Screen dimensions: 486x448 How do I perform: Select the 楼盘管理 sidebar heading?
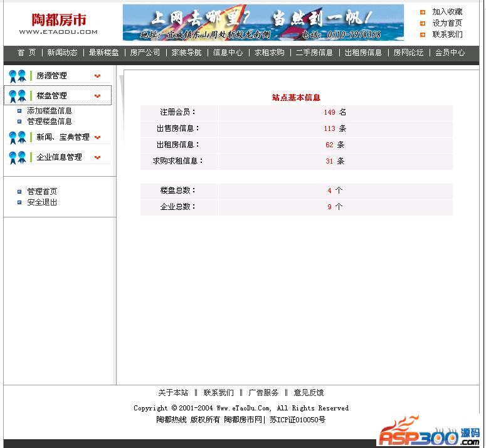point(51,96)
